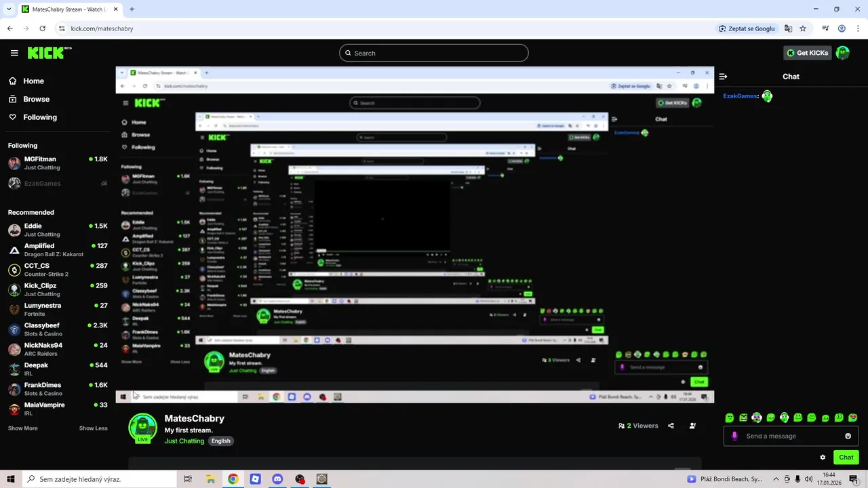Open Windows notification center
Screen dimensions: 868x488
click(x=854, y=479)
